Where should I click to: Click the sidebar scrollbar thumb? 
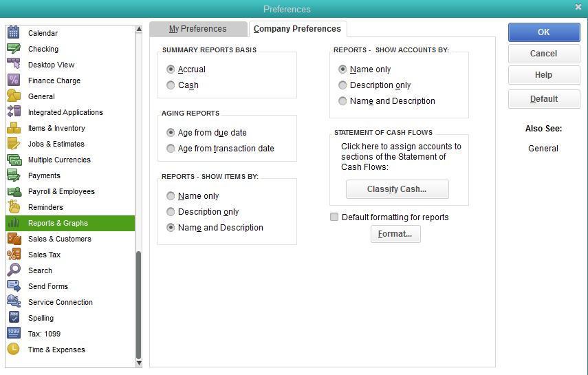tap(138, 306)
